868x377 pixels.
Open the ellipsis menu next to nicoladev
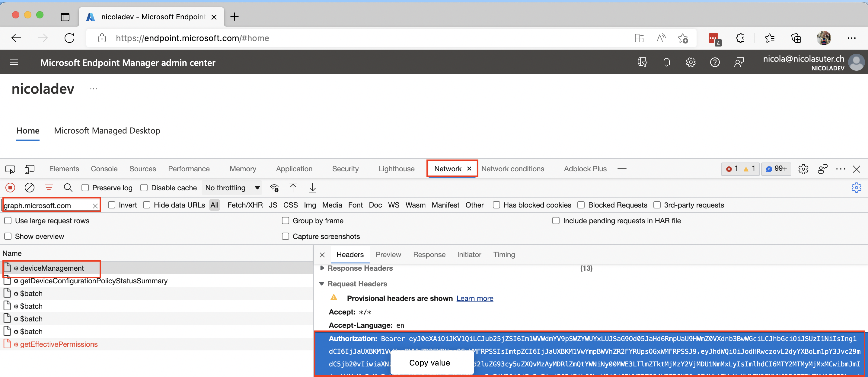point(94,89)
